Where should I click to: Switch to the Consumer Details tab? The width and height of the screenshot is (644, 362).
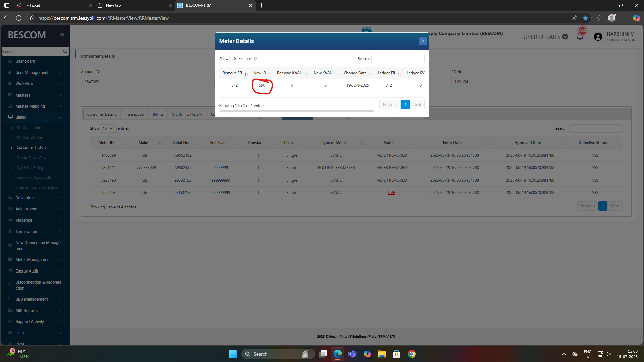[102, 114]
